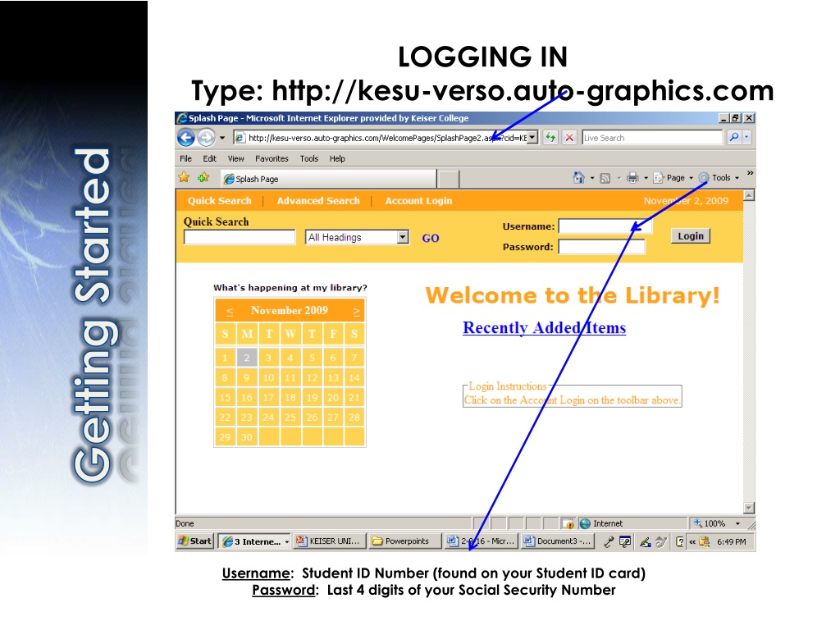Click the 6:49 PM taskbar clock
The image size is (840, 630).
(731, 541)
